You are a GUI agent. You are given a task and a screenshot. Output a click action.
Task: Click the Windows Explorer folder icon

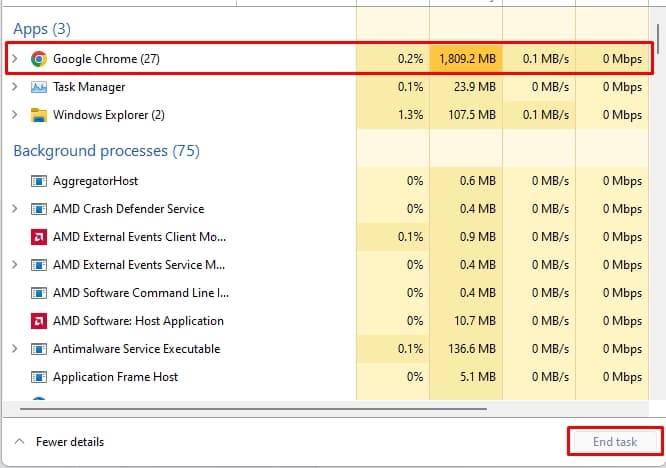pyautogui.click(x=39, y=115)
